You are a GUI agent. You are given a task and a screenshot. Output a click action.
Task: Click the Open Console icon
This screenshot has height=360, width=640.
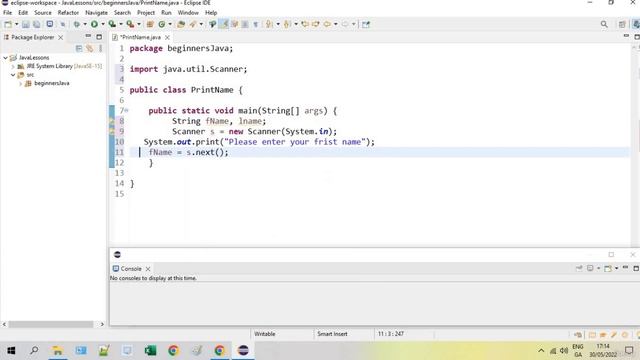coord(608,268)
